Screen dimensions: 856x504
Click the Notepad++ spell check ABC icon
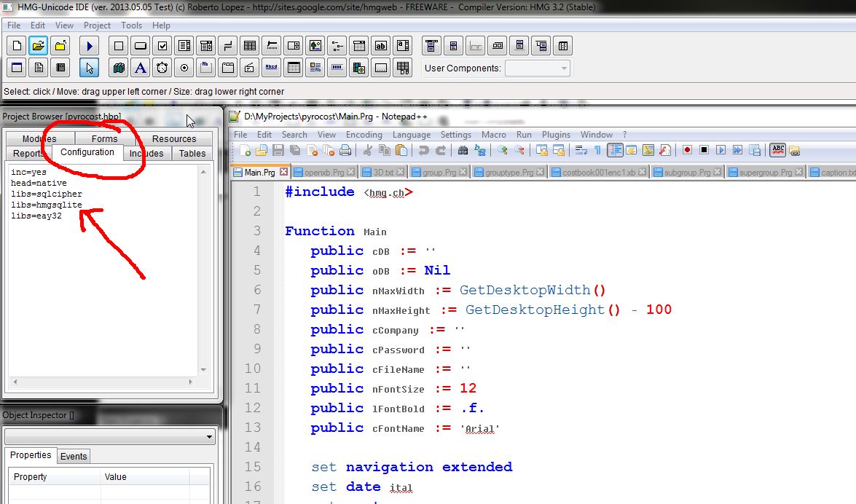[777, 151]
